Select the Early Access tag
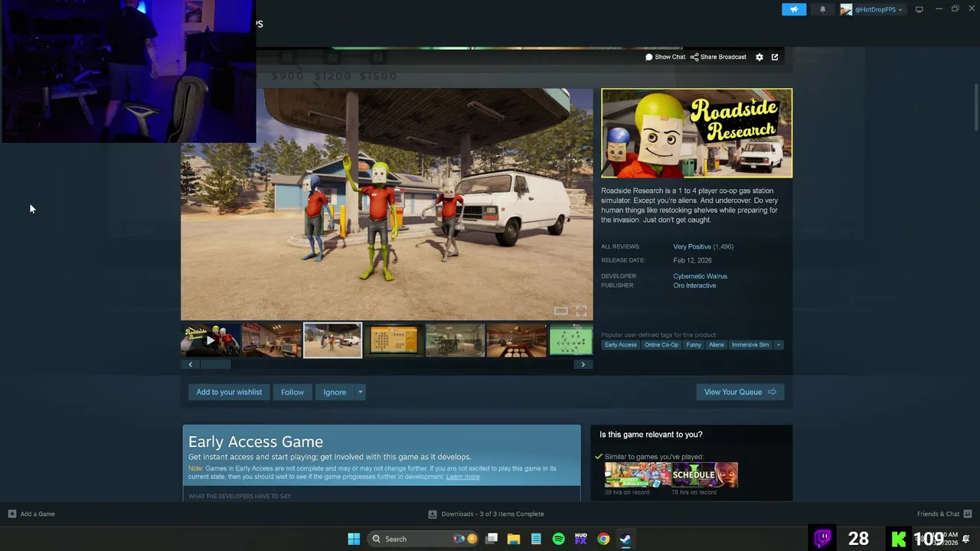Viewport: 980px width, 551px height. click(620, 345)
